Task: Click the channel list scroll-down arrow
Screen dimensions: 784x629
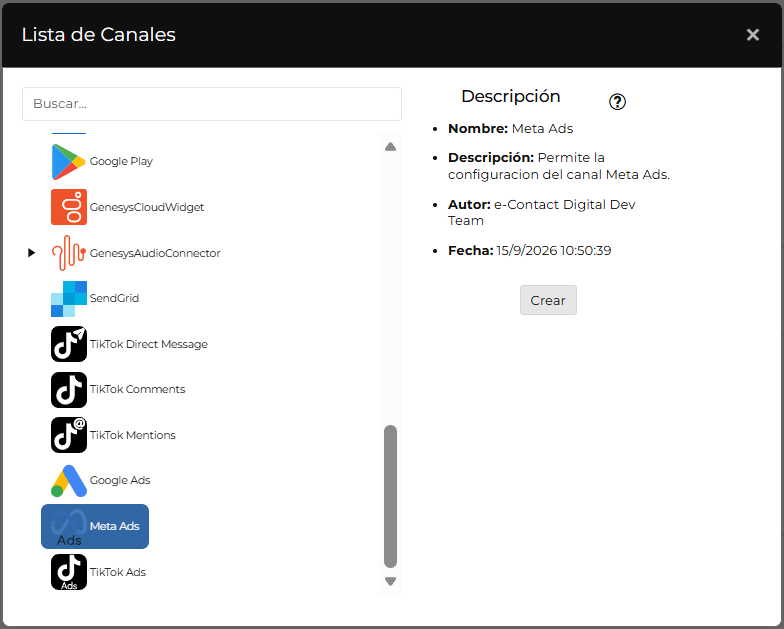Action: [x=390, y=582]
